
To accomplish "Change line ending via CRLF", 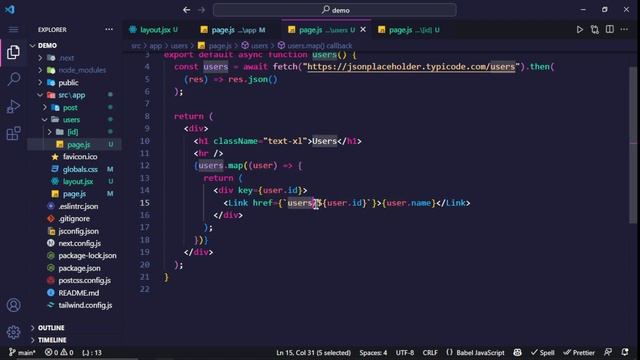I will (x=430, y=352).
